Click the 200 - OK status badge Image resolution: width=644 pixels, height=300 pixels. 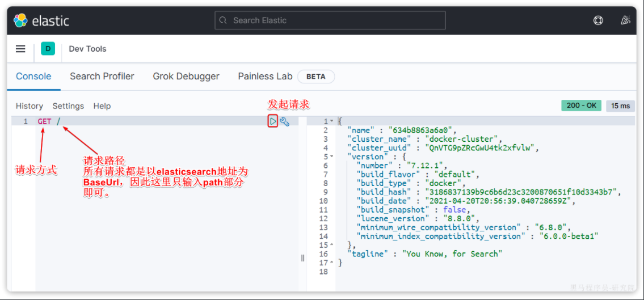[x=581, y=105]
